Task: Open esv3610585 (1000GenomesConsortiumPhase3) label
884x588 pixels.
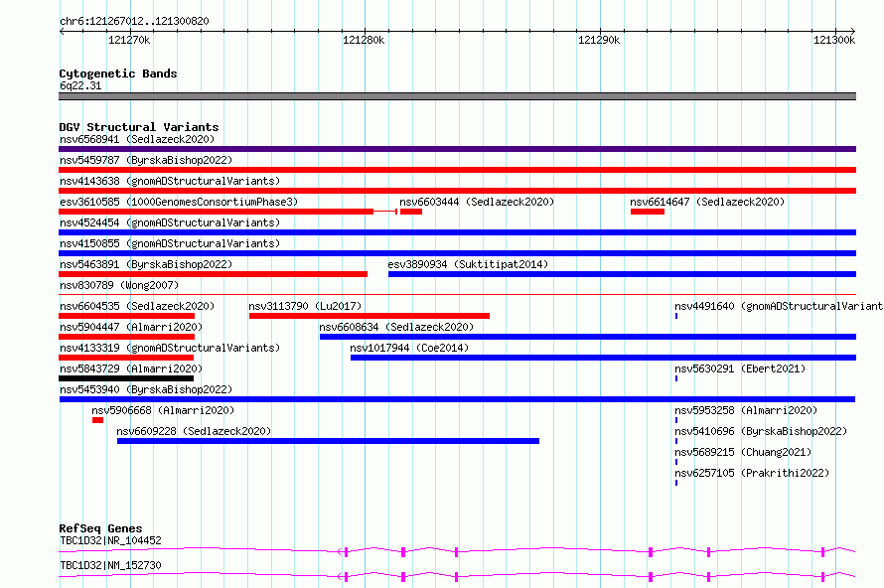Action: (x=179, y=202)
